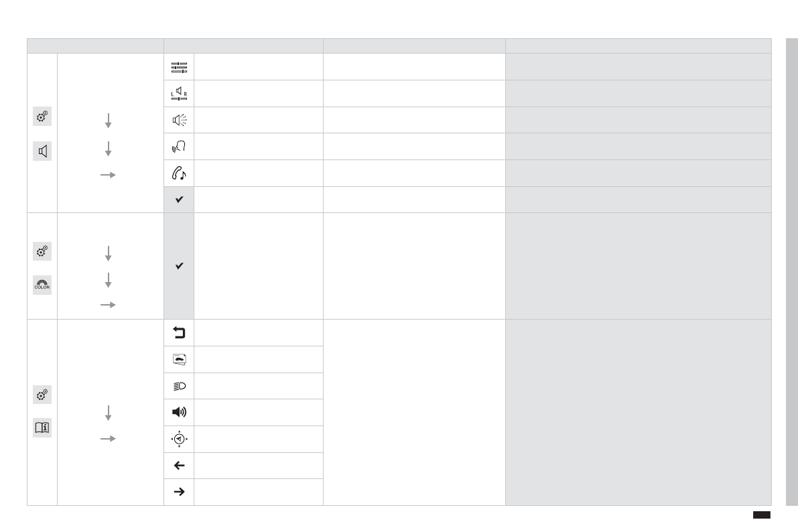The height and width of the screenshot is (532, 798).
Task: Confirm with checkmark below the ringtone icon
Action: [179, 200]
